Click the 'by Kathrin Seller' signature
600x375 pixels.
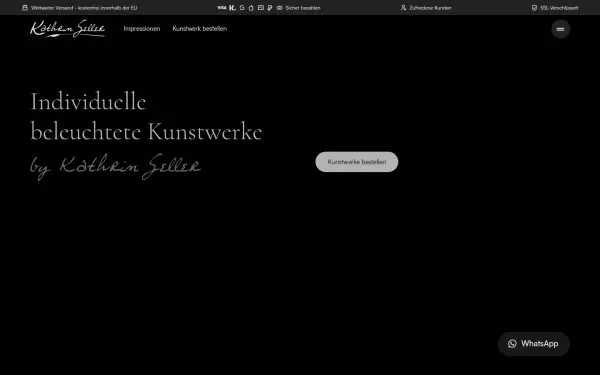[115, 167]
